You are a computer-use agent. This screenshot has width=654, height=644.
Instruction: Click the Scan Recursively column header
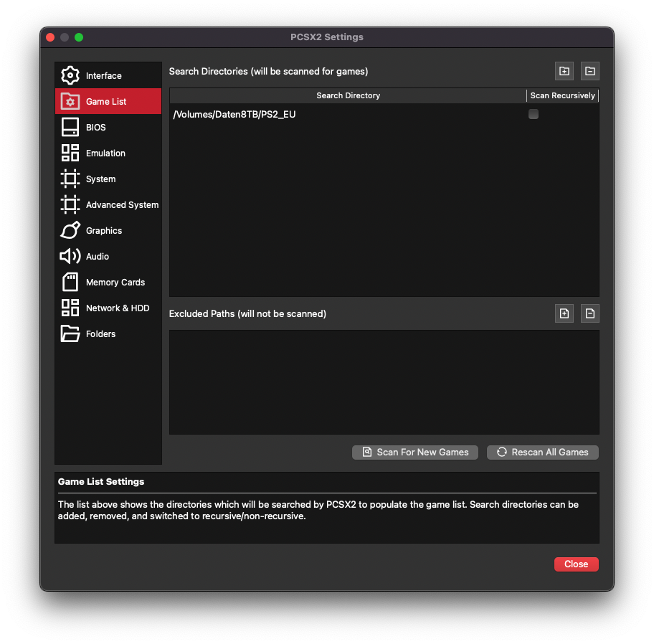562,95
